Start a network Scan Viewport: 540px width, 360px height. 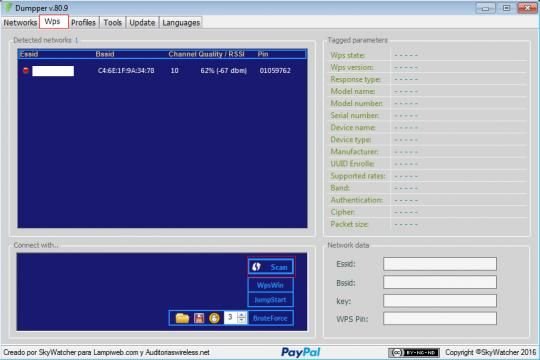[271, 267]
